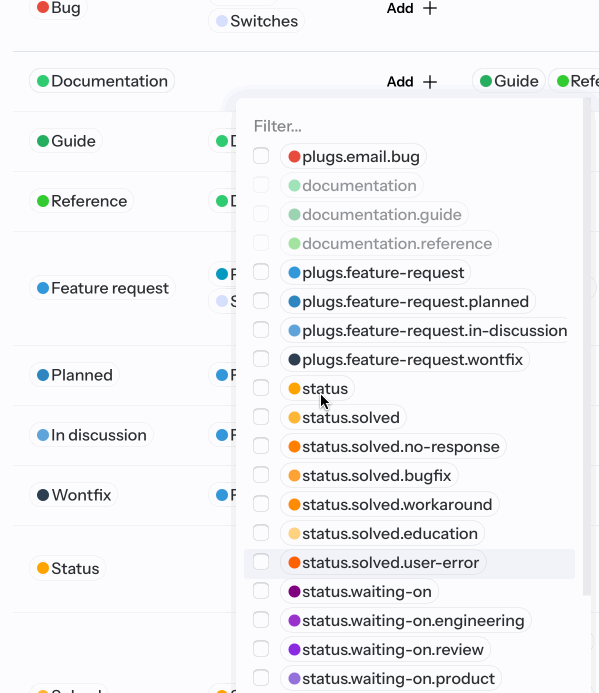This screenshot has width=599, height=693.
Task: Enable plugs.feature-request.planned checkbox
Action: [x=261, y=301]
